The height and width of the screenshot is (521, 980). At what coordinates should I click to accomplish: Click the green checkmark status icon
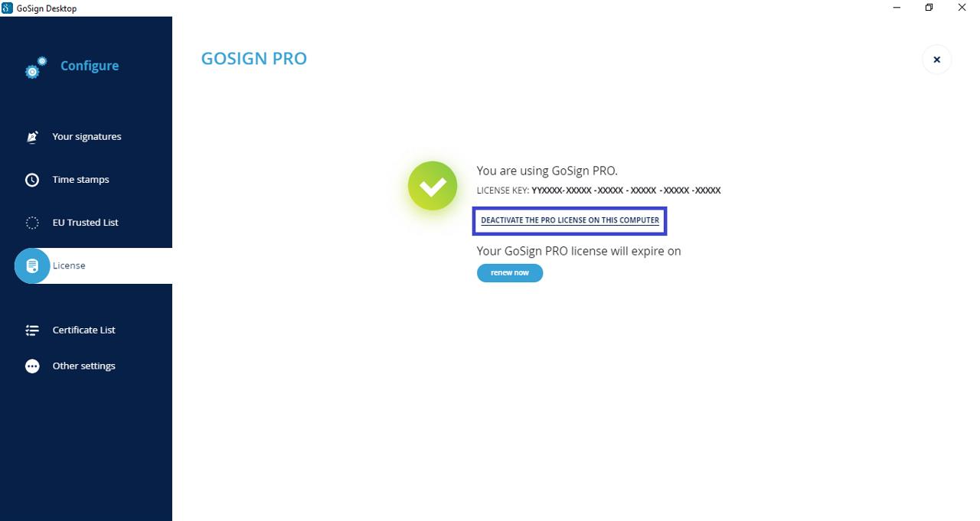coord(433,186)
